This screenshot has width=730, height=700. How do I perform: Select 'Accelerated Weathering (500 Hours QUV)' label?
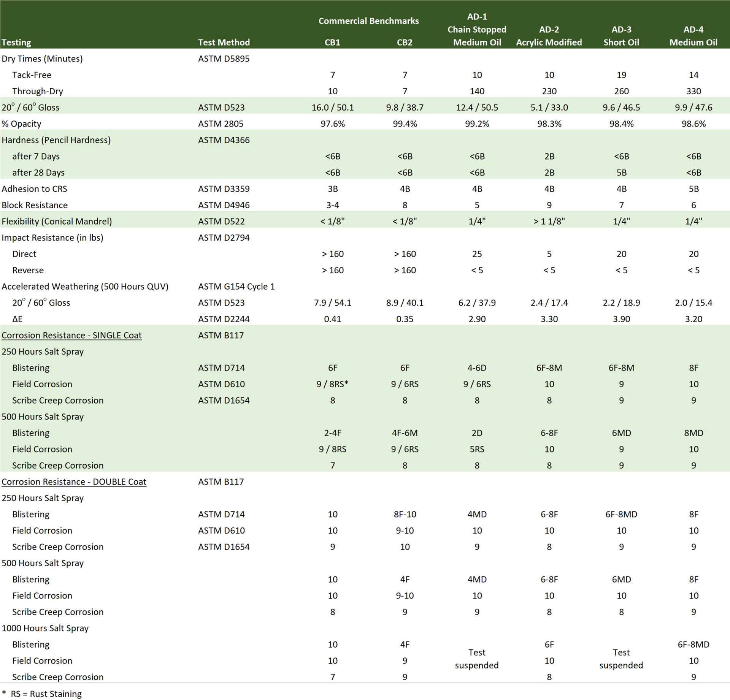click(x=85, y=287)
